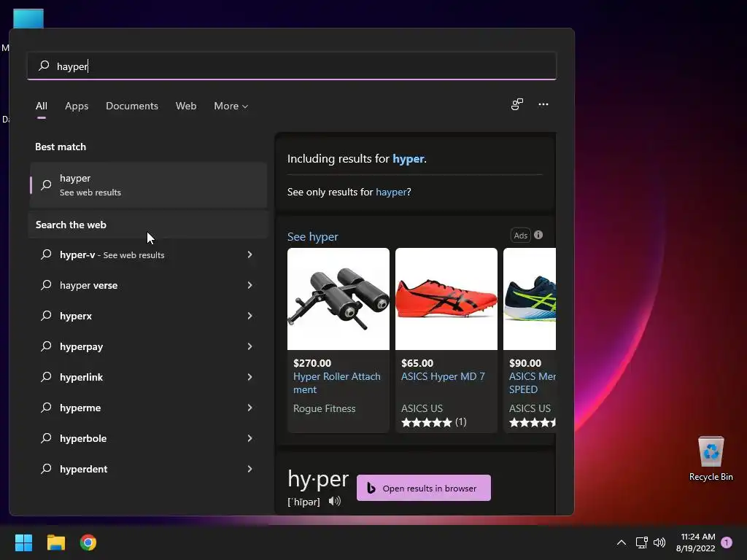Click Open results in browser button

[x=424, y=488]
